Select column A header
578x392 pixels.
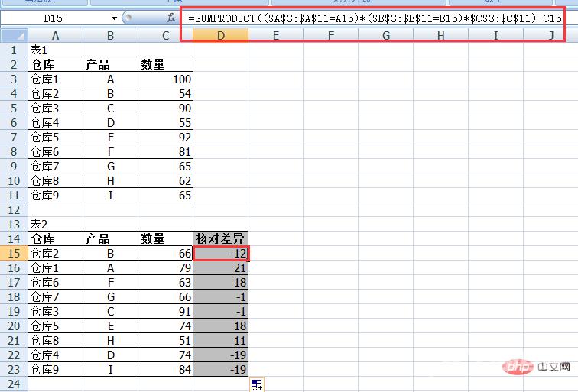coord(55,35)
